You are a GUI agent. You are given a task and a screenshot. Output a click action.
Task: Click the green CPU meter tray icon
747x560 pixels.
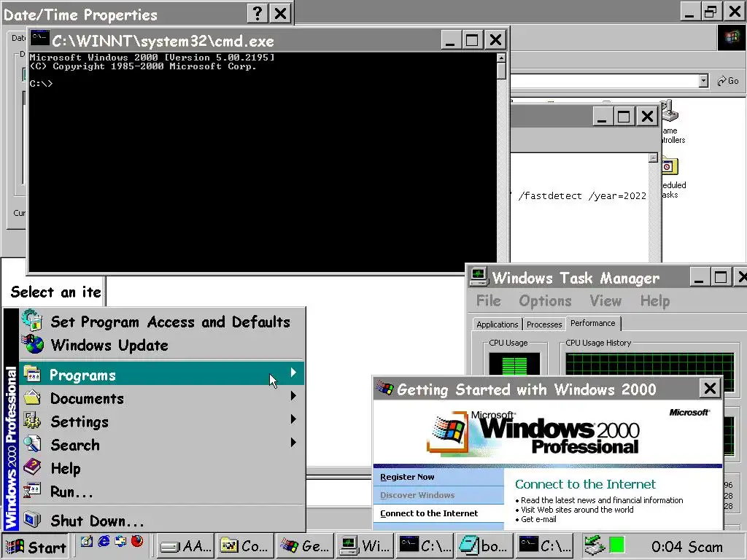(617, 545)
